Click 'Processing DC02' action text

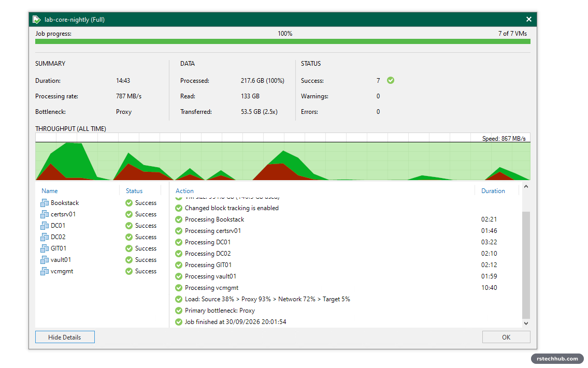[208, 254]
